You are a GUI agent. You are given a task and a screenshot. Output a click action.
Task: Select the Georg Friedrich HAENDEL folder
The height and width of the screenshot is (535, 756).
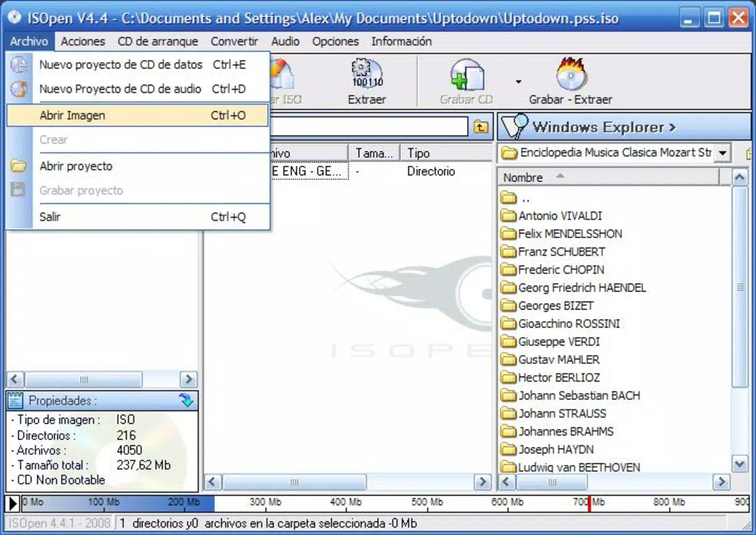point(573,288)
